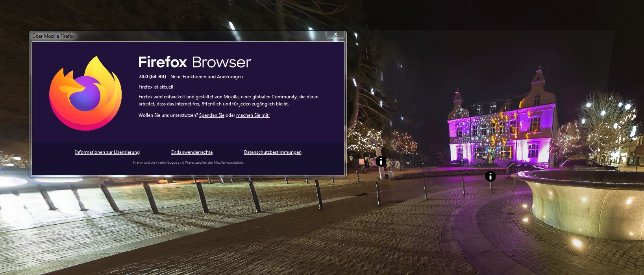Close the Über Mozilla Firefox dialog
The width and height of the screenshot is (644, 275).
point(335,35)
